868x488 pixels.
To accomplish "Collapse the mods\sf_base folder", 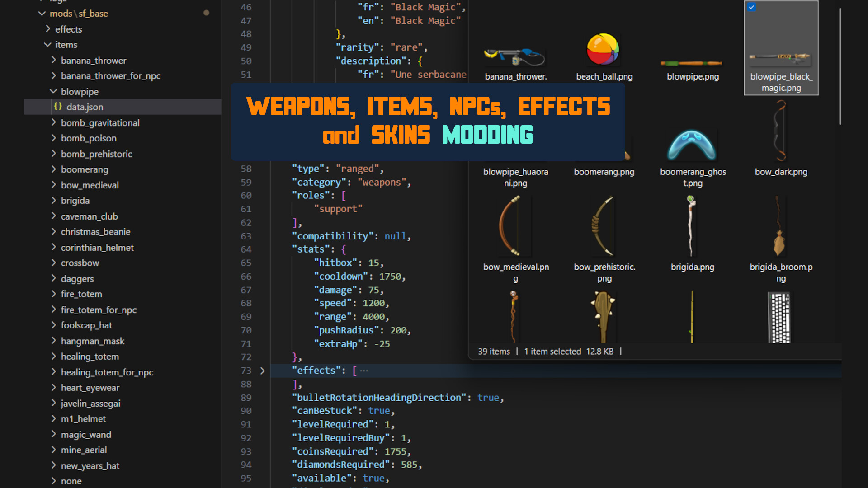I will point(42,14).
